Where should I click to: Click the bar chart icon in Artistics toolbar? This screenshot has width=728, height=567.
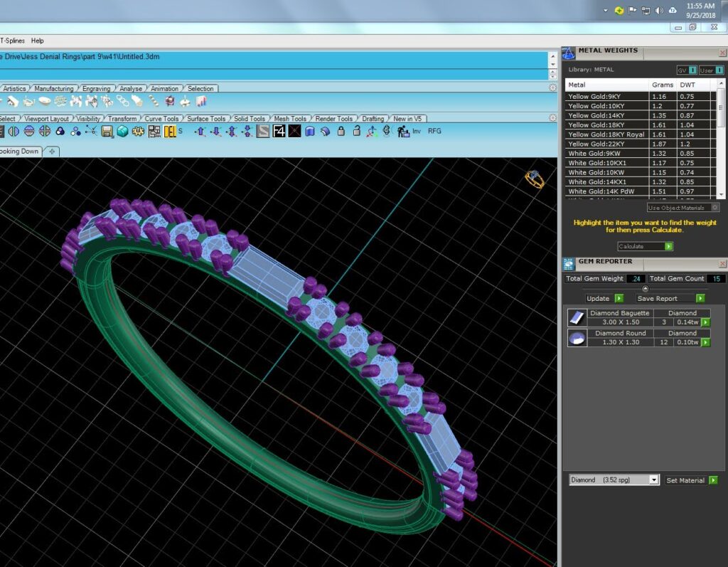point(201,101)
